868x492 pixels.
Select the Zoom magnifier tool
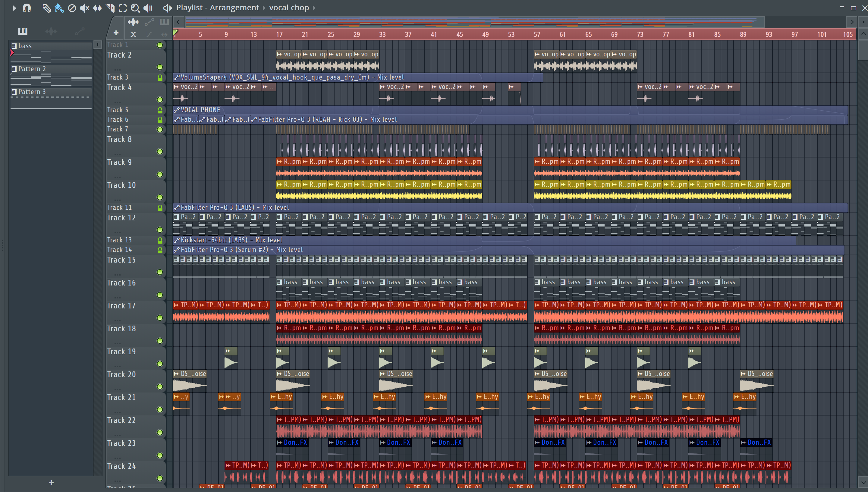pyautogui.click(x=135, y=8)
